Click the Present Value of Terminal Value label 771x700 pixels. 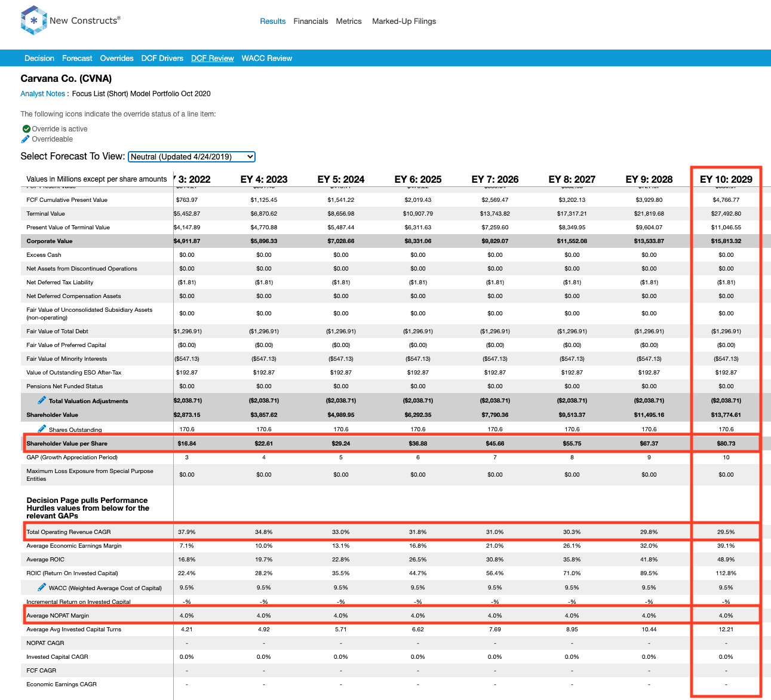click(x=68, y=228)
